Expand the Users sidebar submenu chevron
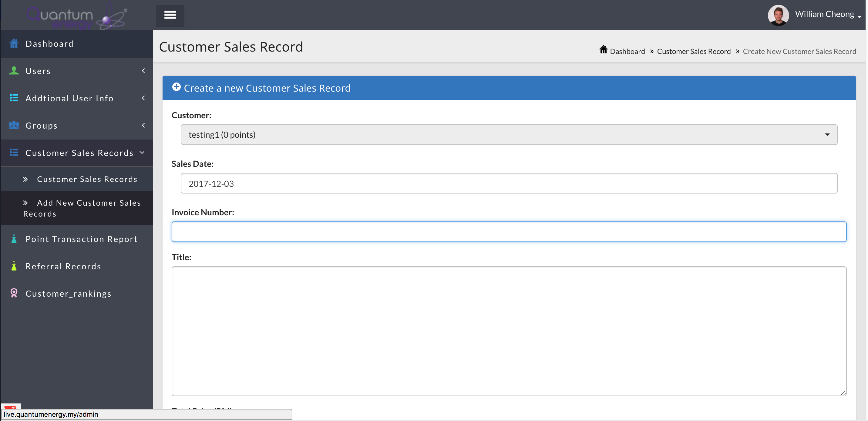This screenshot has height=421, width=868. click(143, 71)
